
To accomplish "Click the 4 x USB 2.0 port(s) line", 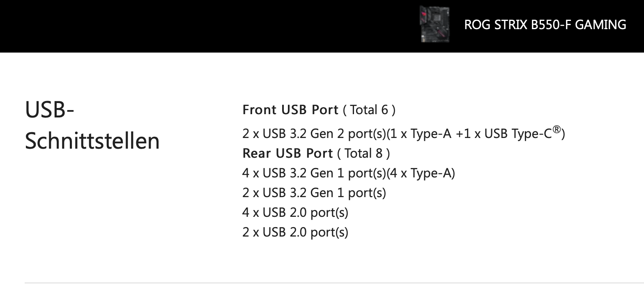I will pos(295,212).
